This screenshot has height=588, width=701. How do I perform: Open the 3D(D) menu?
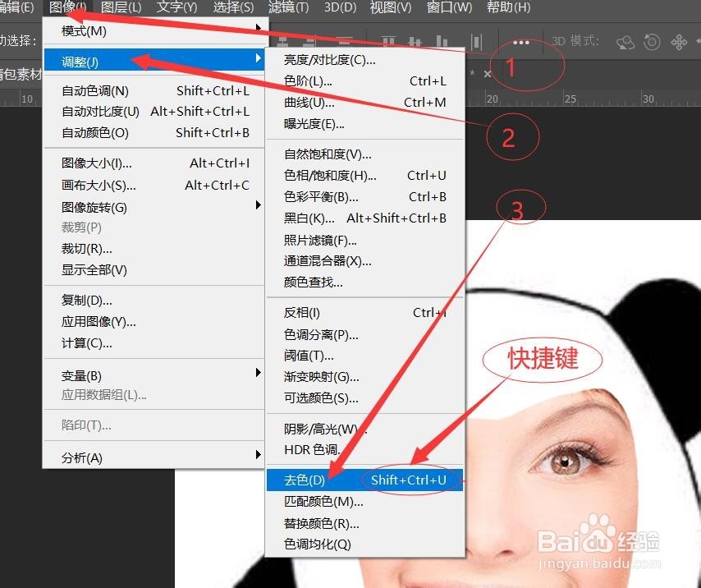[x=340, y=7]
